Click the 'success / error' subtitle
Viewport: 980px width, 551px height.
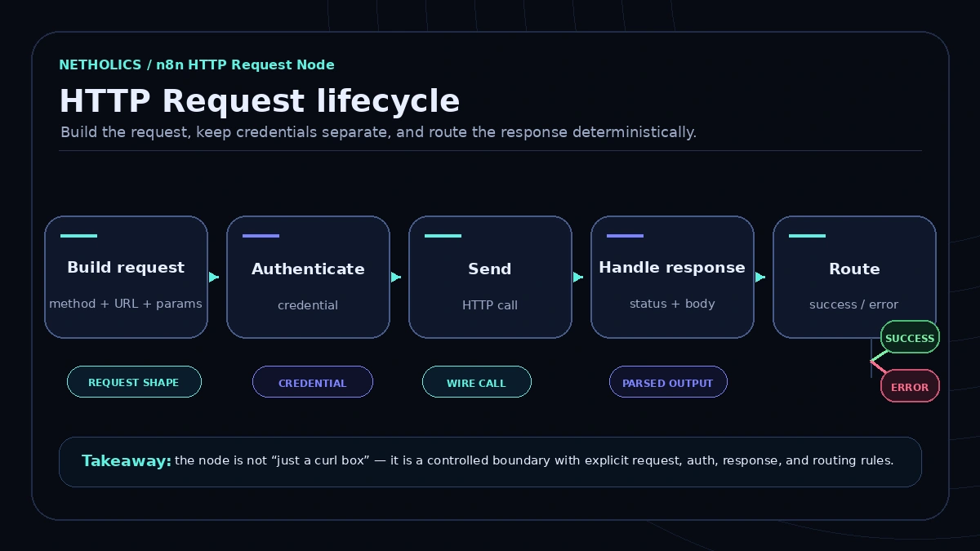click(854, 304)
